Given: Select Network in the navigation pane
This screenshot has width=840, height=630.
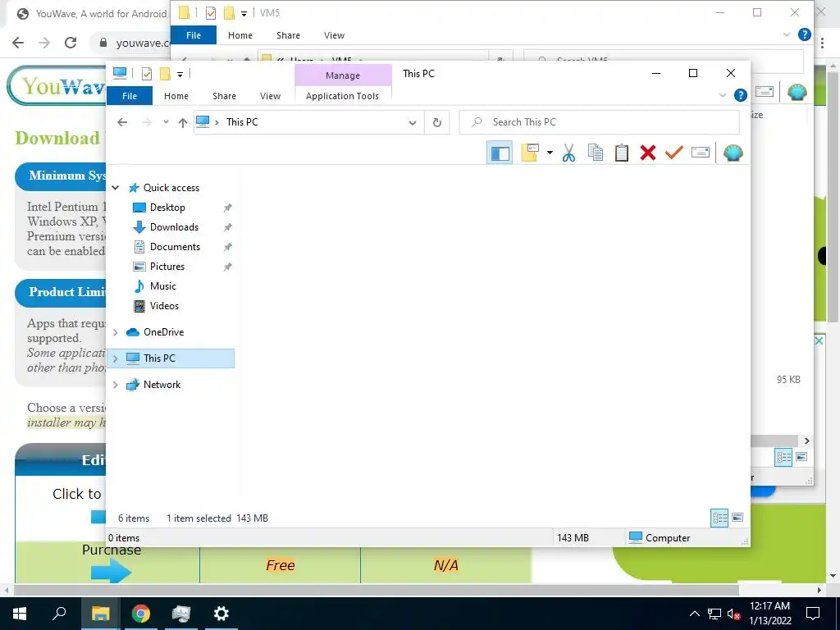Looking at the screenshot, I should 162,385.
